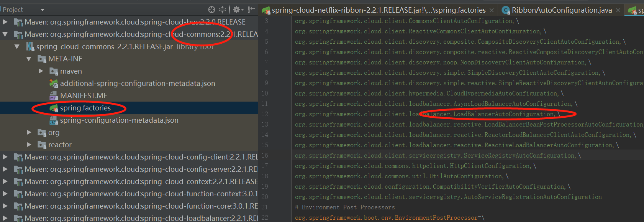
Task: Switch to the spring.factories editor tab
Action: click(379, 10)
